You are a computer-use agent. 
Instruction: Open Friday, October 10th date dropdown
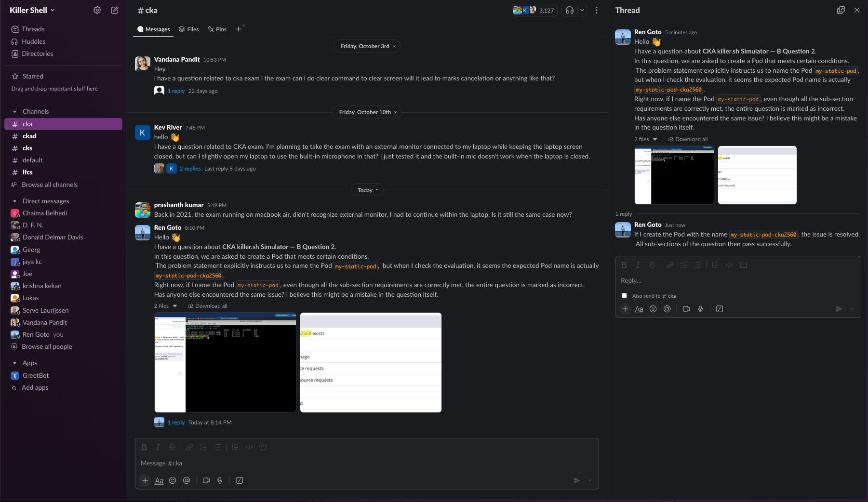367,112
